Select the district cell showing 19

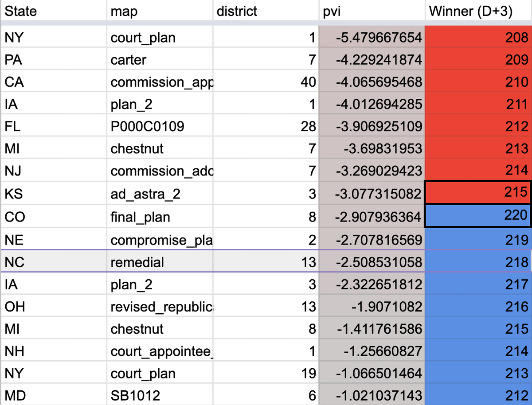(266, 373)
